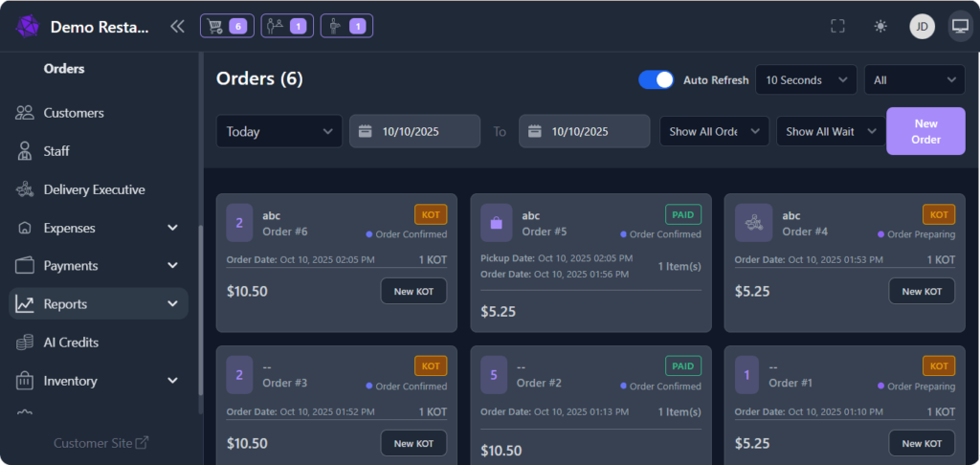Click the New Order button
980x465 pixels.
pos(925,131)
